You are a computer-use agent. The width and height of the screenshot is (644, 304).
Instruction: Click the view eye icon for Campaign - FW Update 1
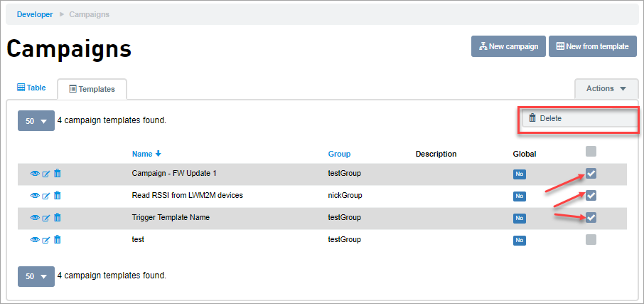point(34,174)
